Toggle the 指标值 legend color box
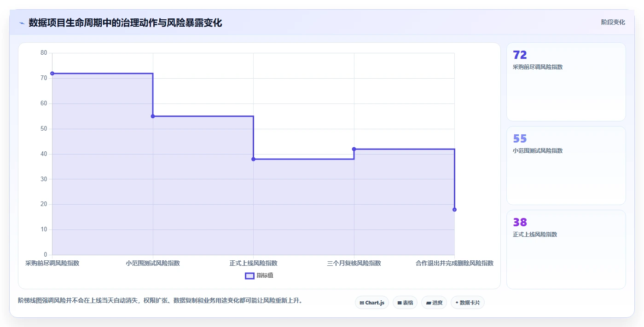 249,275
